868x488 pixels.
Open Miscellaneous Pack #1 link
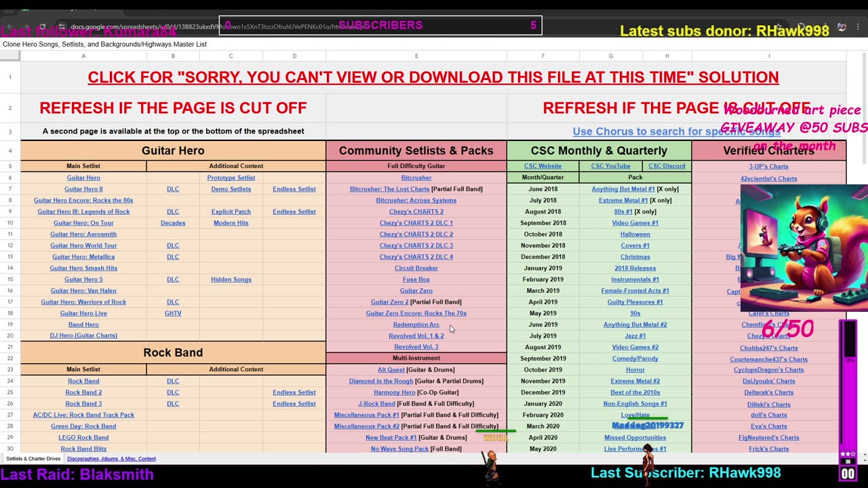366,415
